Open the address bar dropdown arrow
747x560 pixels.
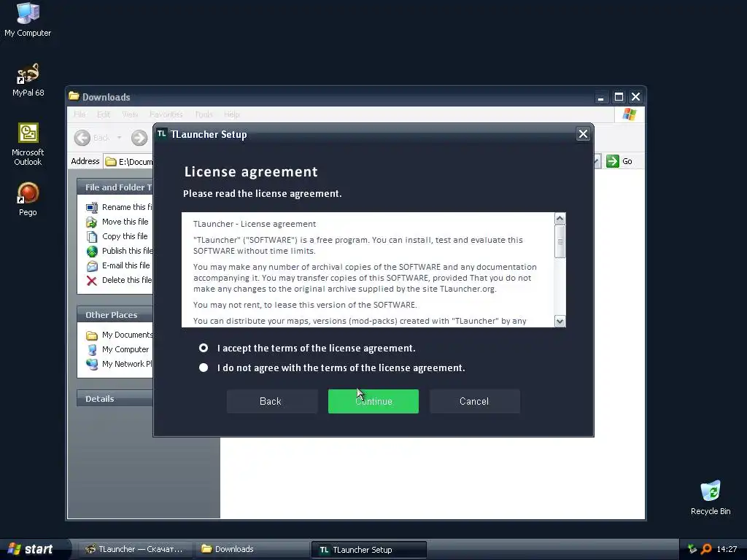pos(597,161)
